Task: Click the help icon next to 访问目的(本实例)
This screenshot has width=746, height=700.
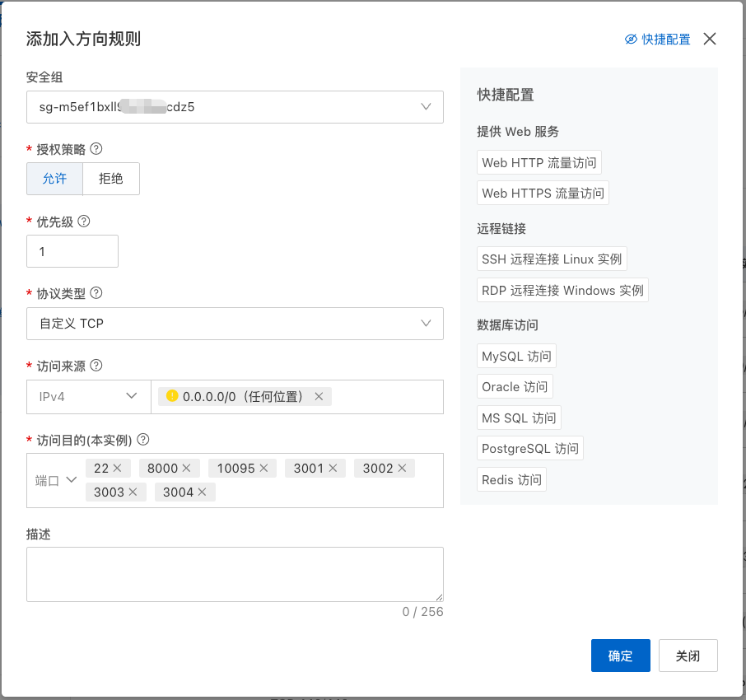Action: pos(142,440)
